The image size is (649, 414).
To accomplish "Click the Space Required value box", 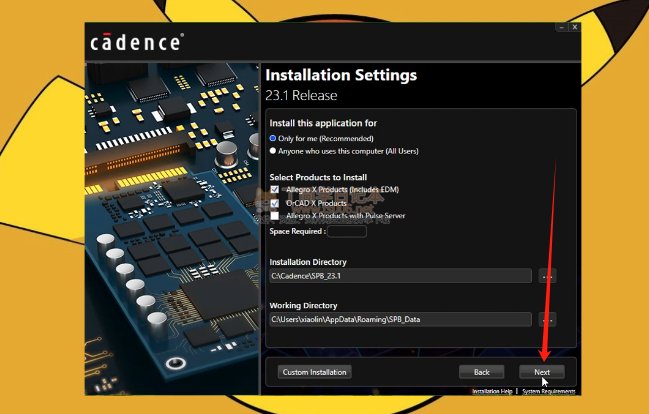I will [347, 231].
